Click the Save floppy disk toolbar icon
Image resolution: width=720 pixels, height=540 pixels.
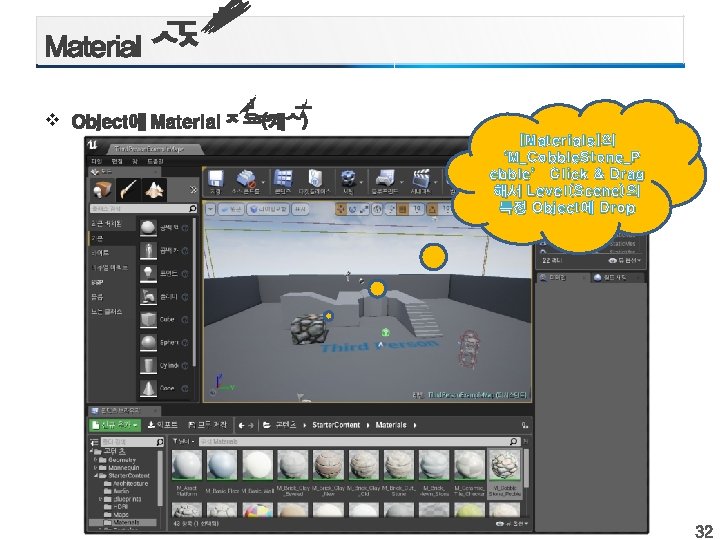[x=215, y=179]
